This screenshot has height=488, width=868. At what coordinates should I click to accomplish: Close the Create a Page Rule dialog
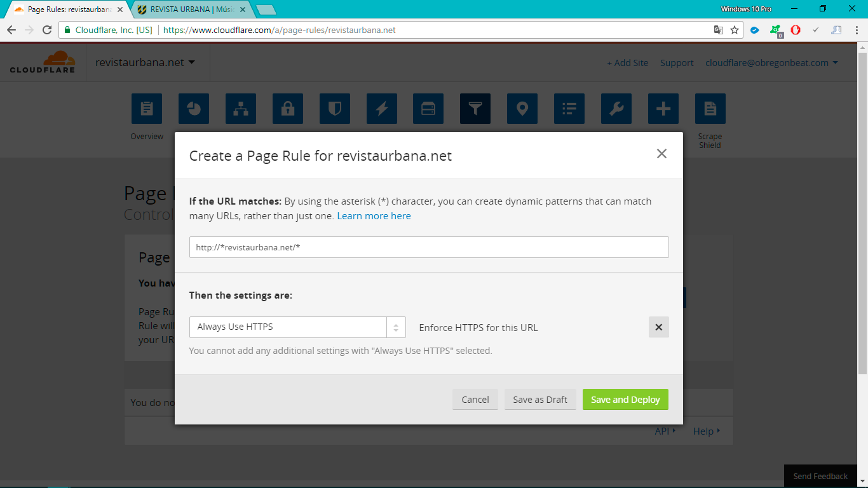coord(661,154)
